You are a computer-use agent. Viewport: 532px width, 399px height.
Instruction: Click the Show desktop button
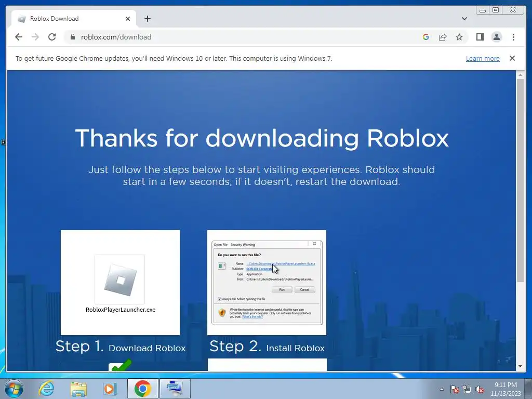(x=528, y=389)
